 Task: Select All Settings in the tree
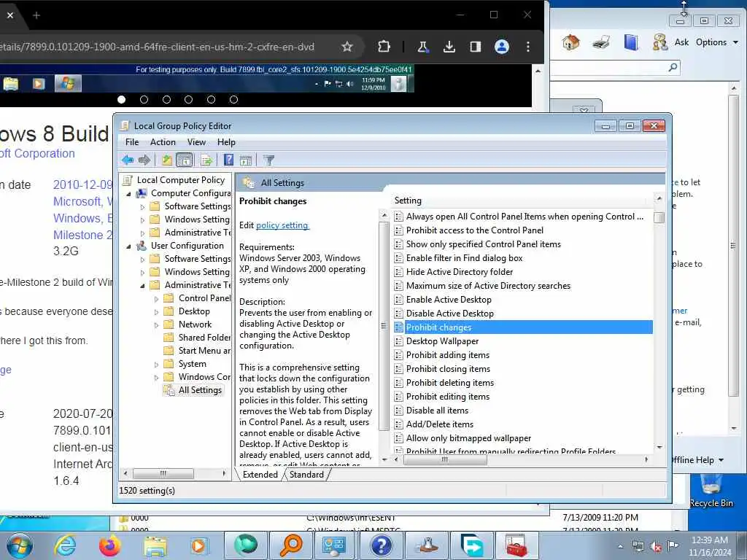tap(200, 390)
